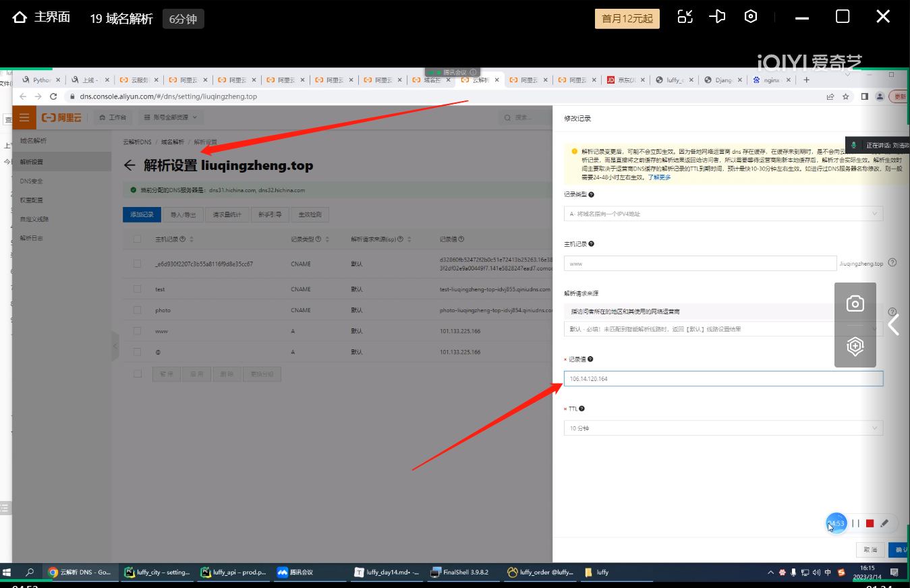The image size is (910, 588).
Task: Open the browser profile avatar
Action: point(880,96)
